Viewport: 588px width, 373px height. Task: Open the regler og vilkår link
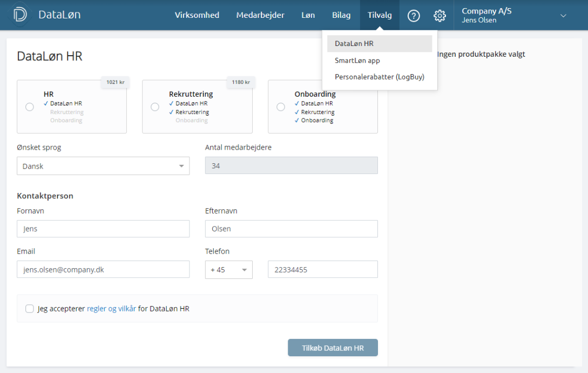(111, 309)
